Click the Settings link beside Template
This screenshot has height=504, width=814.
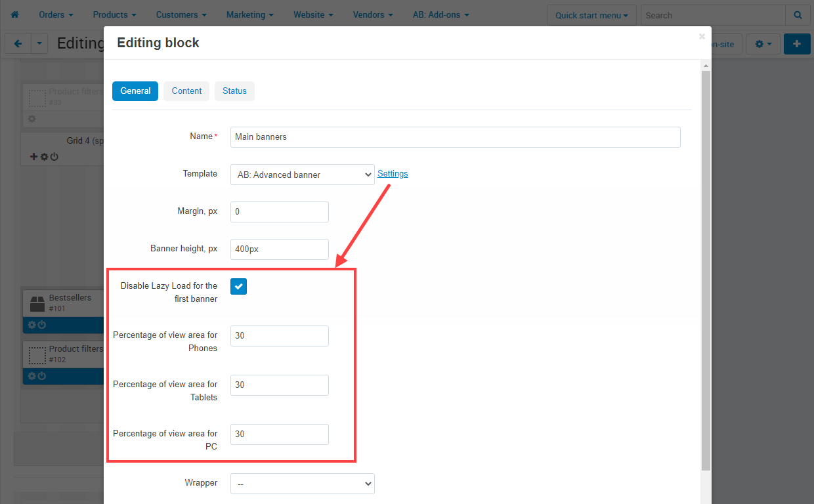point(393,174)
